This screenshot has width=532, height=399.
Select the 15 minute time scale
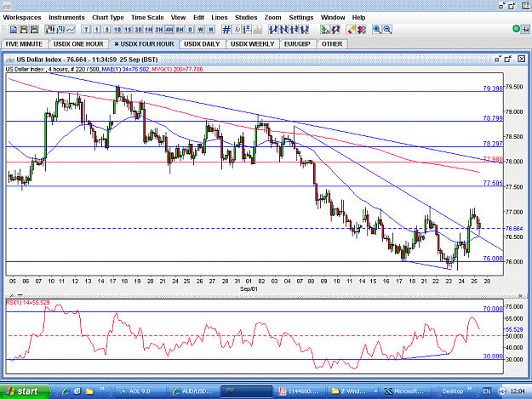pos(128,30)
